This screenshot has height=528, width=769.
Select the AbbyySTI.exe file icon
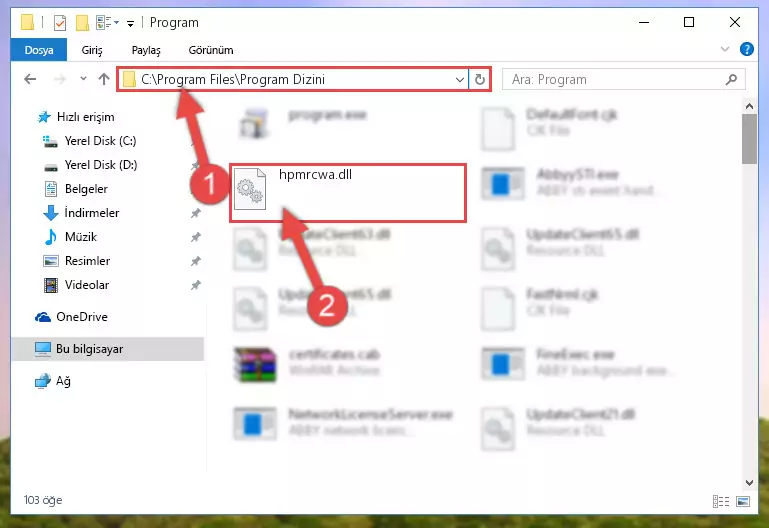pyautogui.click(x=503, y=184)
